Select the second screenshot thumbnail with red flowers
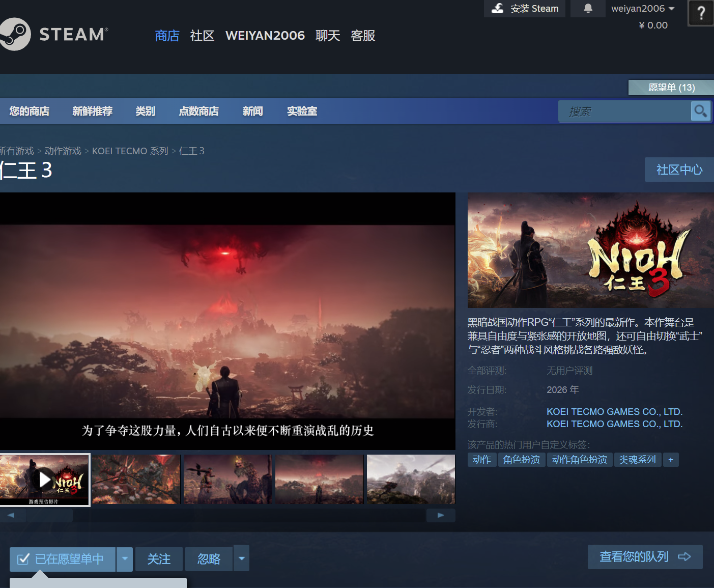This screenshot has width=714, height=588. (x=136, y=480)
